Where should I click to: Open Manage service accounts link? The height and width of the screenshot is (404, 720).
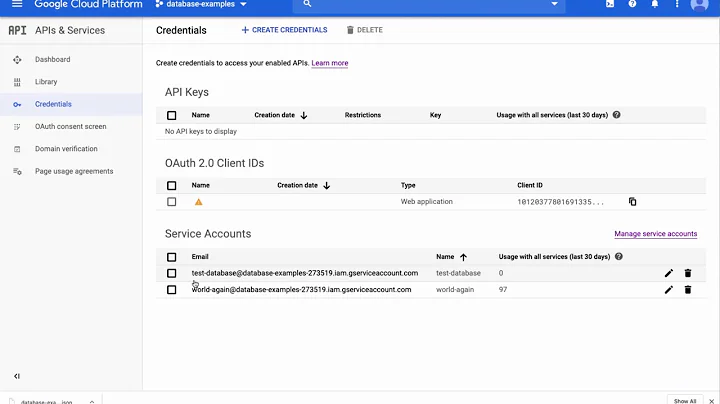(x=656, y=234)
